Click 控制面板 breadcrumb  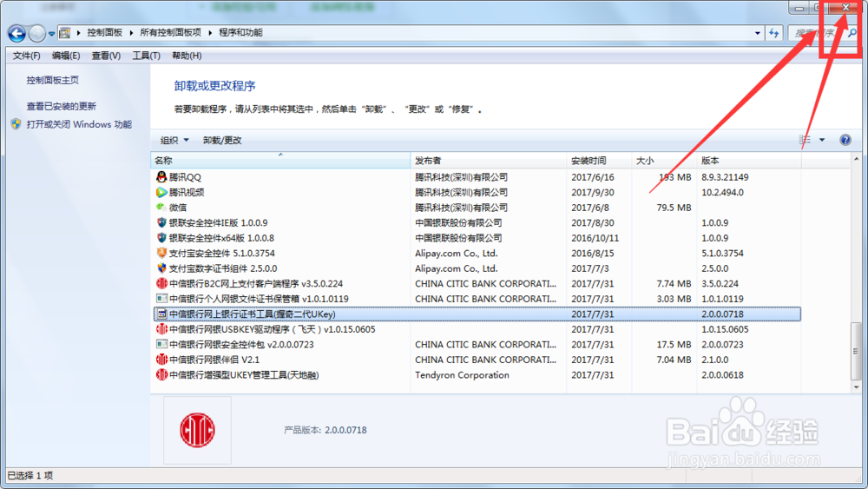[x=105, y=33]
